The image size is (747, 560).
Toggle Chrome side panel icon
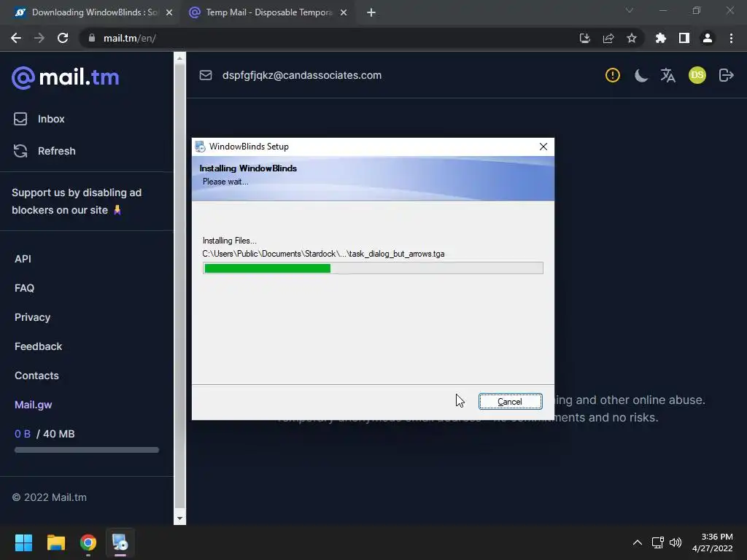point(684,38)
